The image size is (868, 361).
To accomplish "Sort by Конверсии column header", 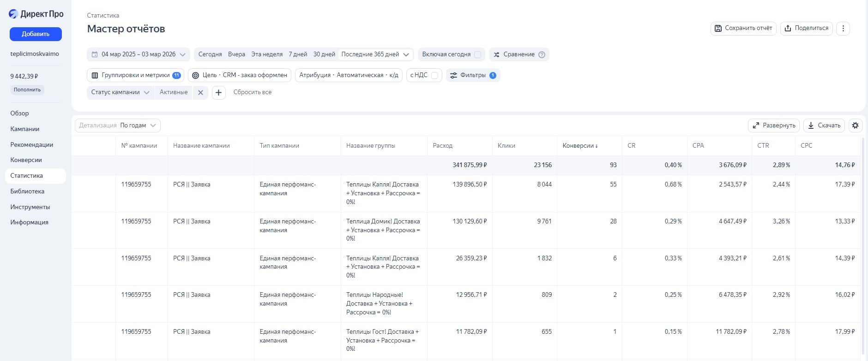I will pyautogui.click(x=580, y=146).
